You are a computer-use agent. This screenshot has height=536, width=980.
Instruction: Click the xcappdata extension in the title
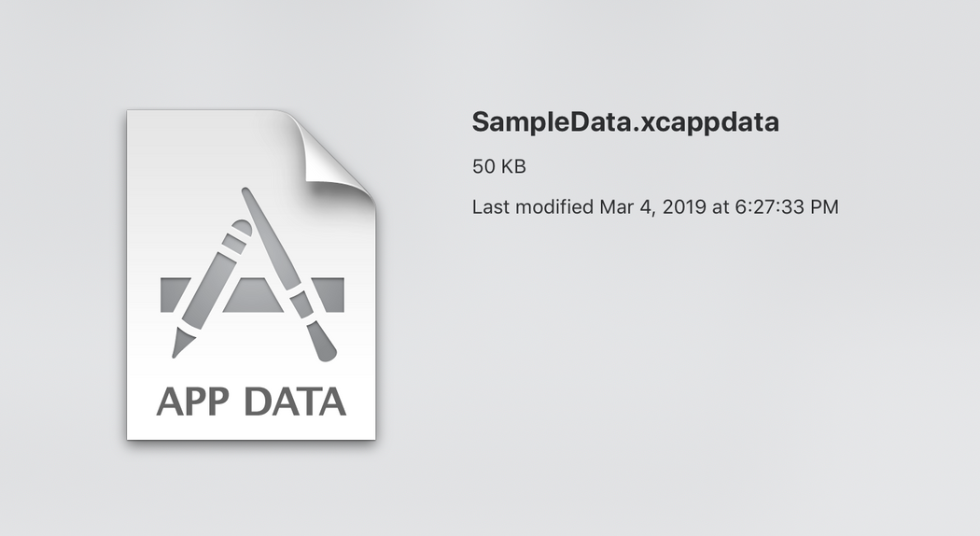[x=710, y=122]
